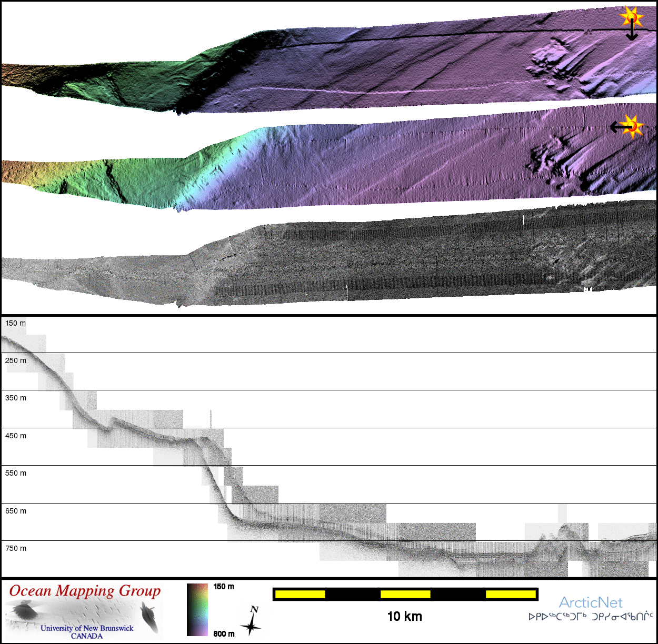Screen dimensions: 658x644
Task: Click the sun icon in the second bathymetry panel
Action: (633, 126)
